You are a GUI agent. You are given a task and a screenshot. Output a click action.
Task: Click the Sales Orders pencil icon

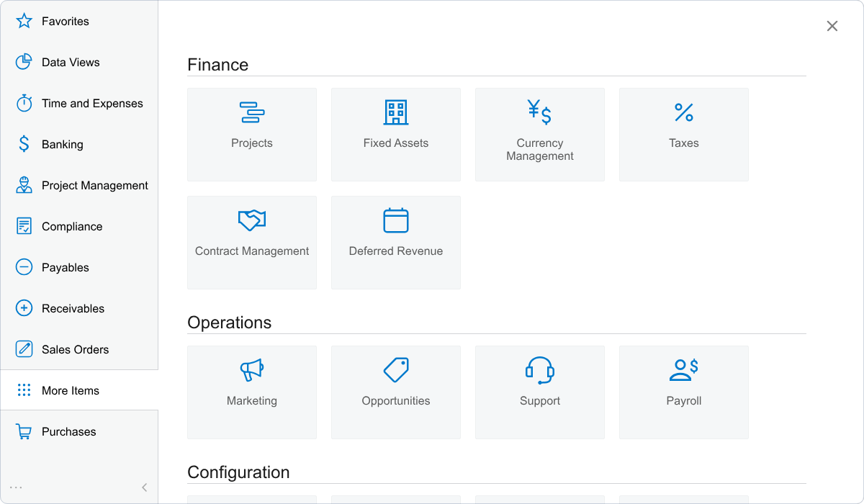pyautogui.click(x=24, y=349)
